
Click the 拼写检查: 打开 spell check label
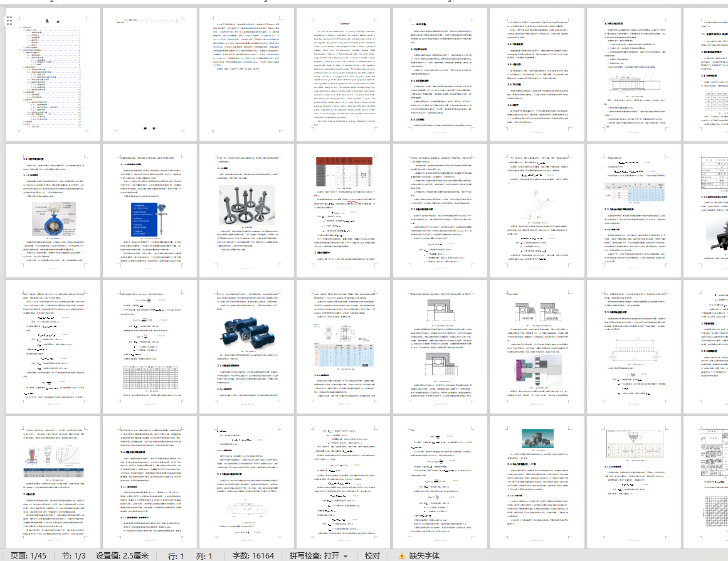click(314, 556)
